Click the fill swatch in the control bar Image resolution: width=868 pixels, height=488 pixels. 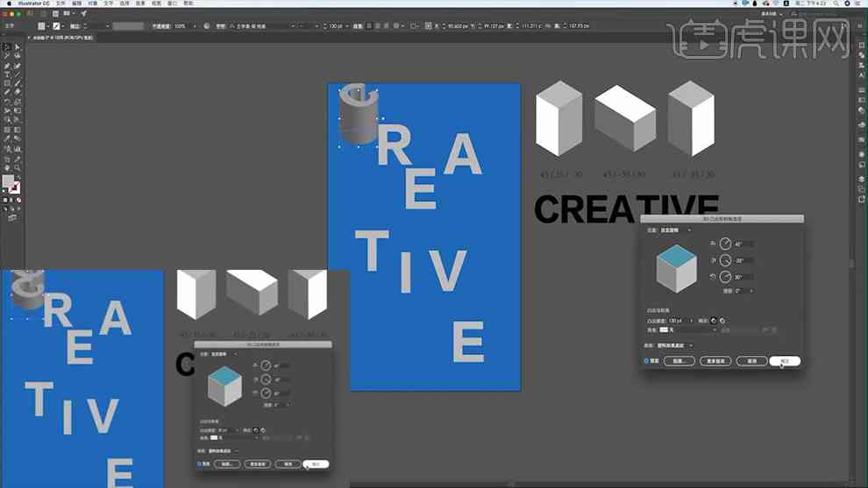(x=41, y=26)
